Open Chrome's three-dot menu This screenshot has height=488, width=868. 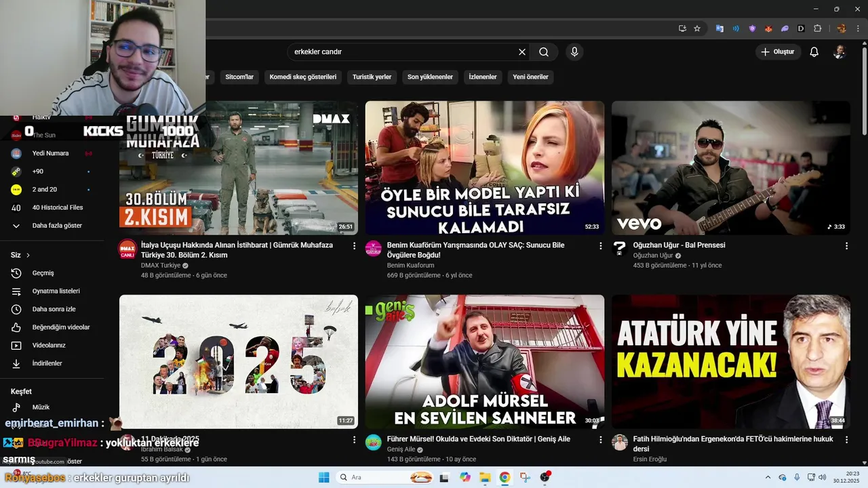click(857, 28)
